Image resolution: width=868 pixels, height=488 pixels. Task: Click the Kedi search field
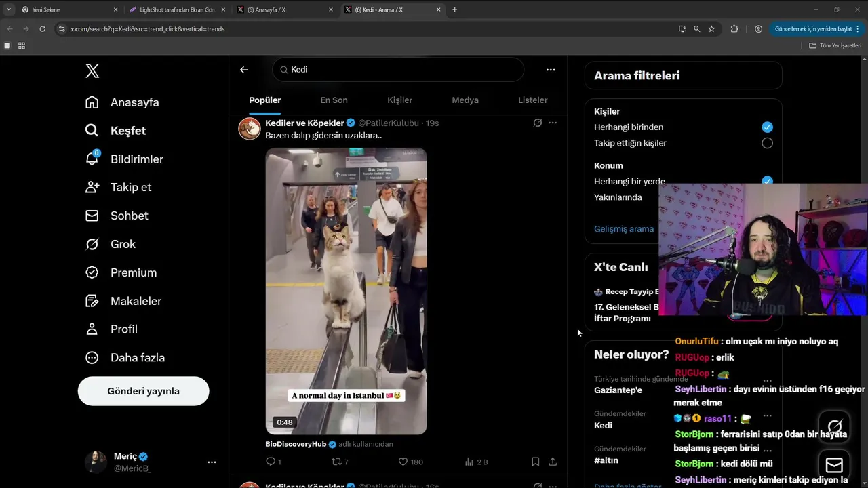click(398, 69)
